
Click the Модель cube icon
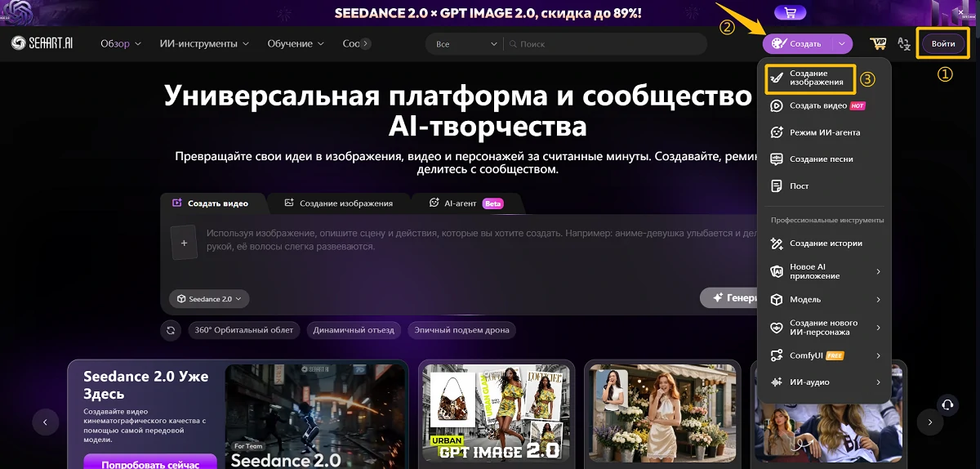777,300
